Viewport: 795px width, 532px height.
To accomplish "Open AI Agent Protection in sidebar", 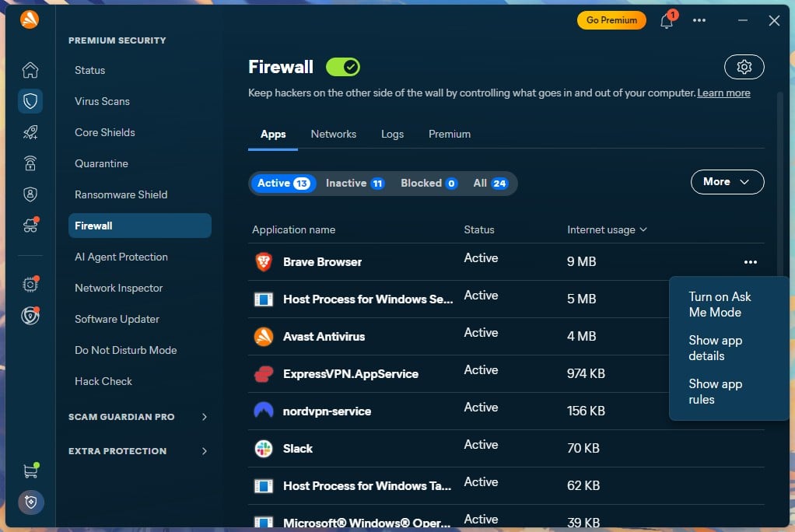I will [x=121, y=257].
